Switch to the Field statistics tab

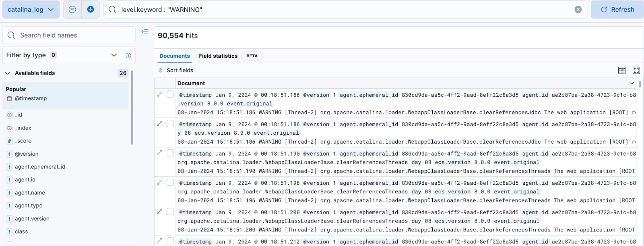(x=218, y=56)
